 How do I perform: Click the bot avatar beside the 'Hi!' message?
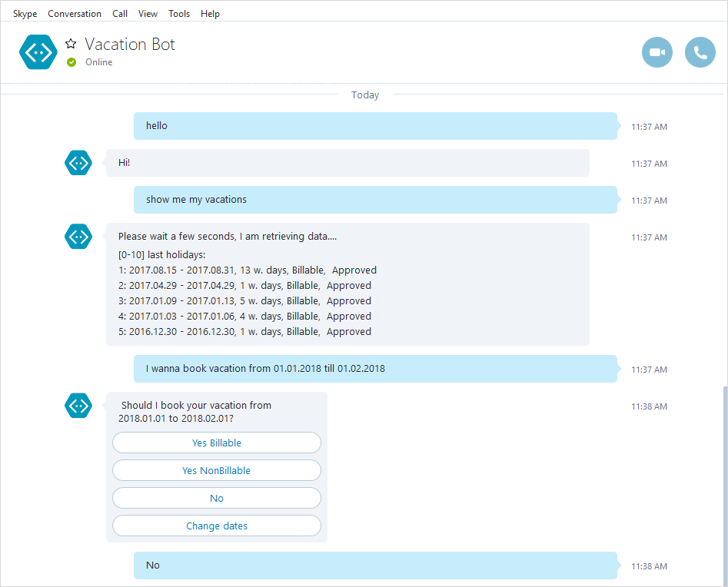[78, 163]
